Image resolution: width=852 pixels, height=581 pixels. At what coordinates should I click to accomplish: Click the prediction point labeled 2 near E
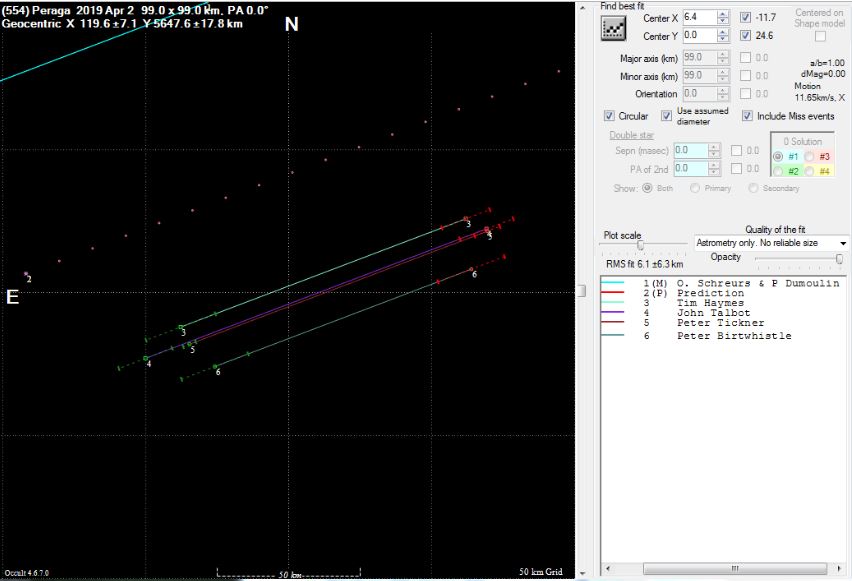[26, 274]
